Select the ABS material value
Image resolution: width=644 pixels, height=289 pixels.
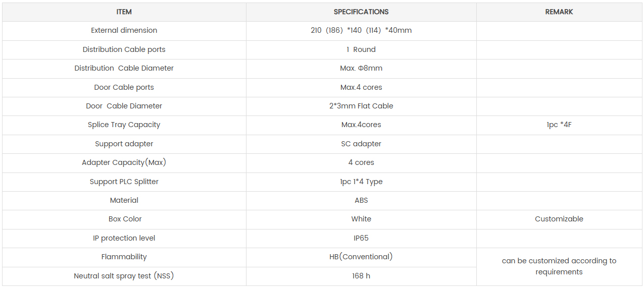[x=361, y=200]
